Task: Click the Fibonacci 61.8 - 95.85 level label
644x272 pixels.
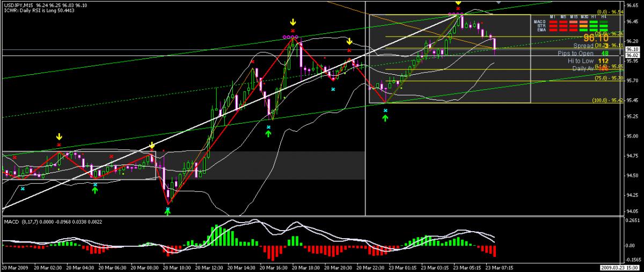Action: coord(609,67)
